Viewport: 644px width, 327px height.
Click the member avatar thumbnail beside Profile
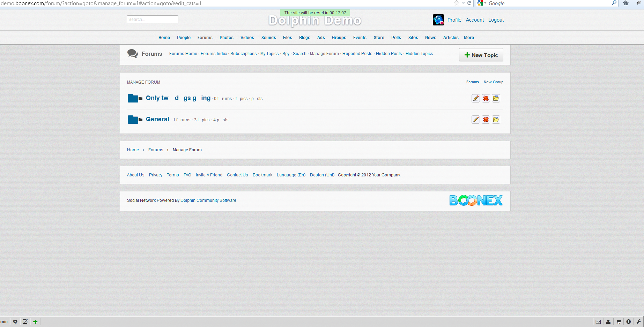[438, 20]
